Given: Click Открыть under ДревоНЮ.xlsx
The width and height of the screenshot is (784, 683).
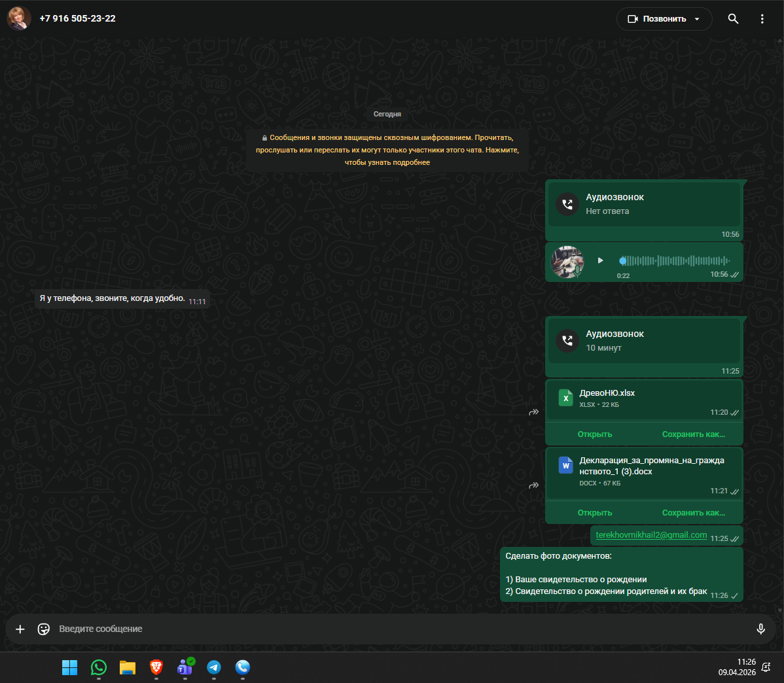Looking at the screenshot, I should (594, 434).
